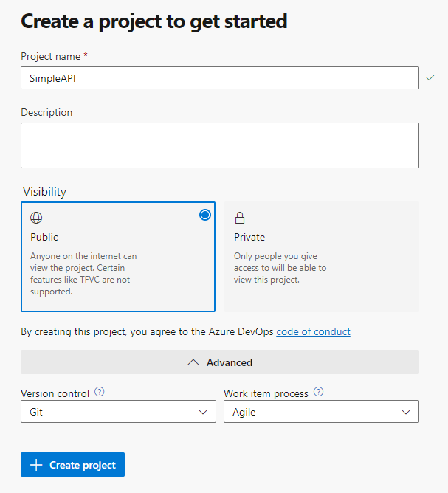The height and width of the screenshot is (493, 448).
Task: Open the Version control Git dropdown
Action: (x=118, y=412)
